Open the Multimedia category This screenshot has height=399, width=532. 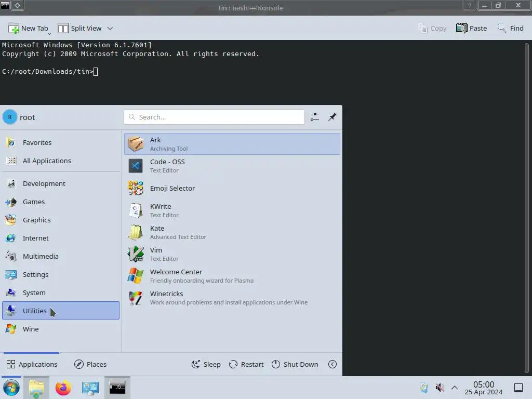(x=61, y=256)
